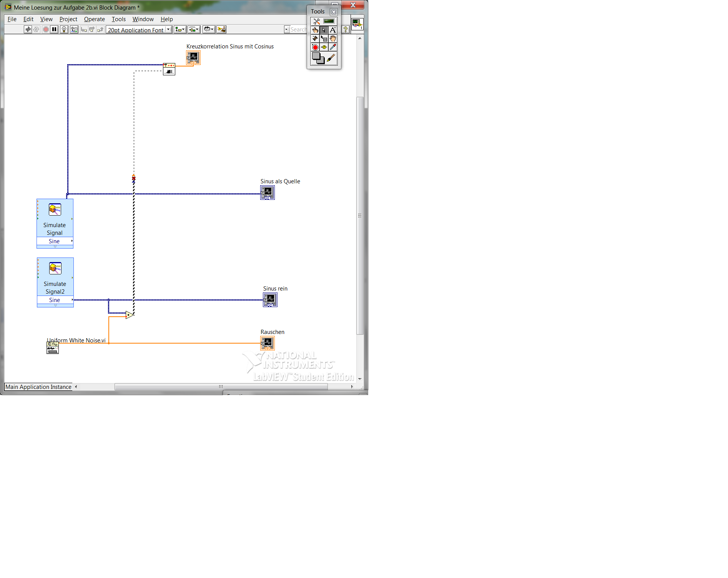The height and width of the screenshot is (578, 728).
Task: Click the Step Out button
Action: tap(100, 30)
